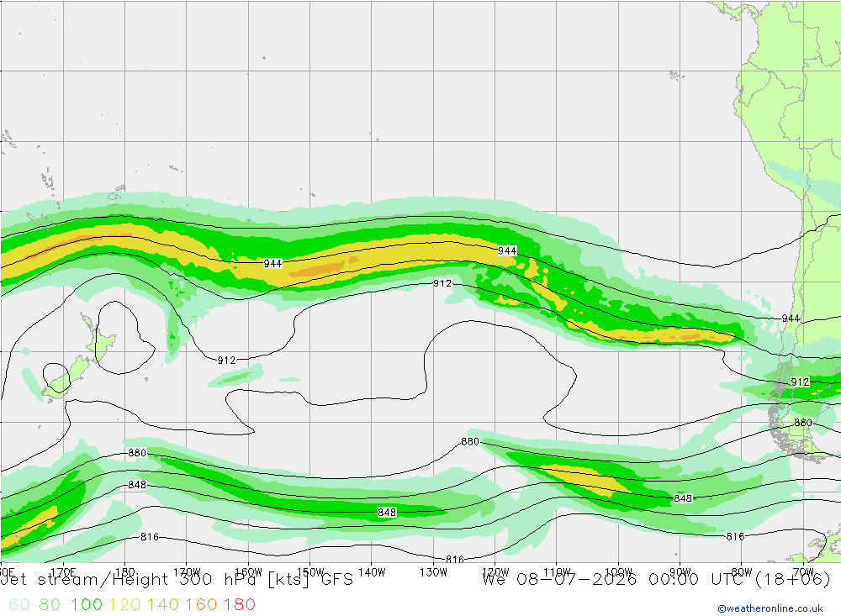The width and height of the screenshot is (841, 616).
Task: Click the 'We 08-07-2026 00:00 UTC (18+06)' timestamp
Action: (656, 580)
